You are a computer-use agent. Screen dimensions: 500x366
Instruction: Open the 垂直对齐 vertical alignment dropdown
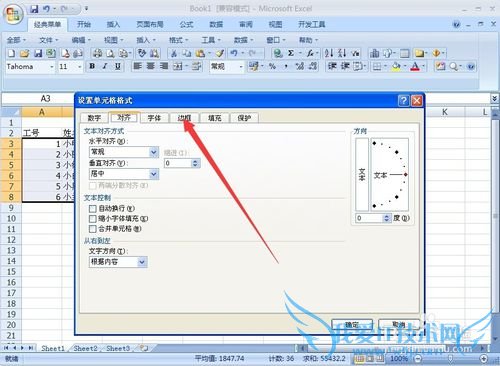click(154, 174)
